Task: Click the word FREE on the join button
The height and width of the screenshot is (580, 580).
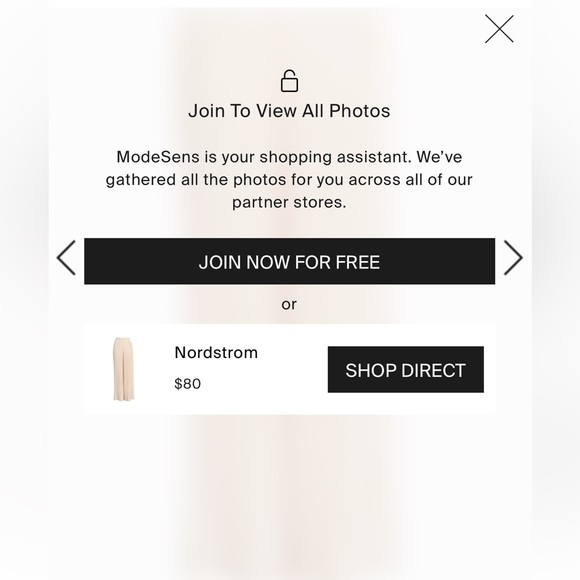Action: pos(358,262)
